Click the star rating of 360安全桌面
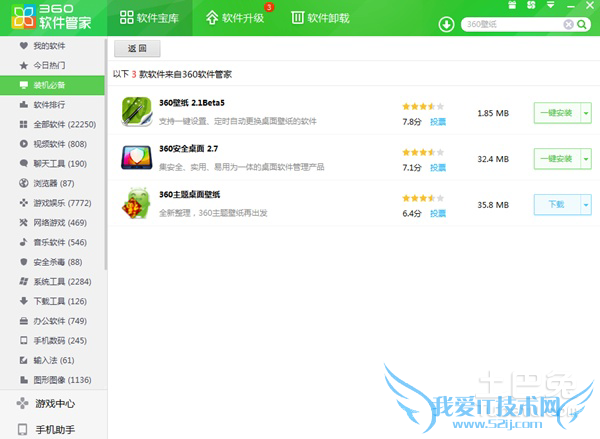The width and height of the screenshot is (600, 439). point(423,153)
